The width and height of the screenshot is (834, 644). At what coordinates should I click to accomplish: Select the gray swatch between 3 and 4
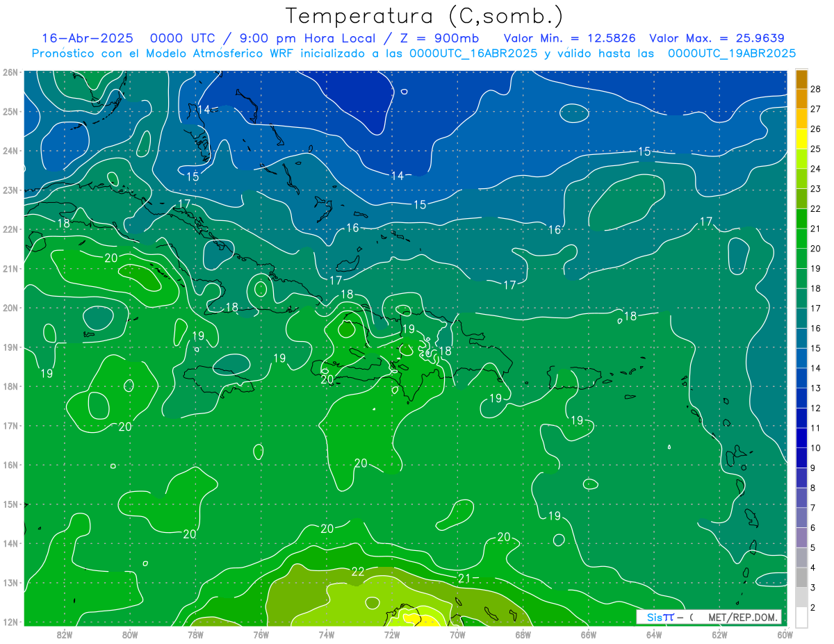pos(801,577)
